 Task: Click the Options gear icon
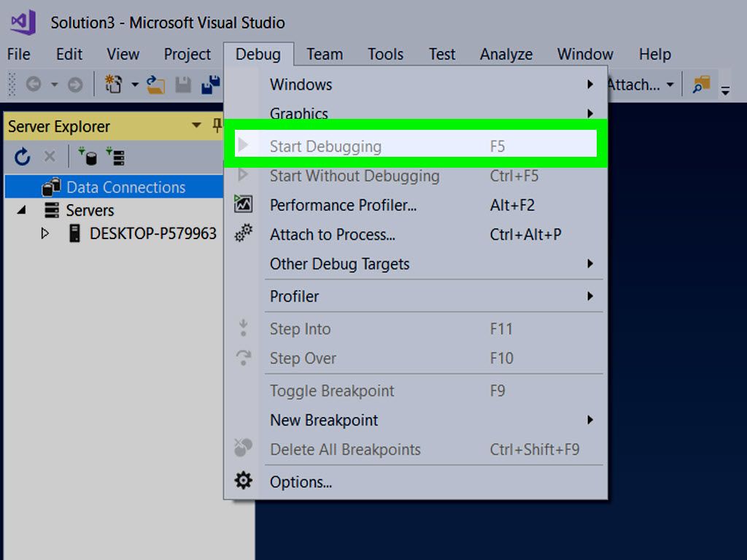click(x=243, y=481)
